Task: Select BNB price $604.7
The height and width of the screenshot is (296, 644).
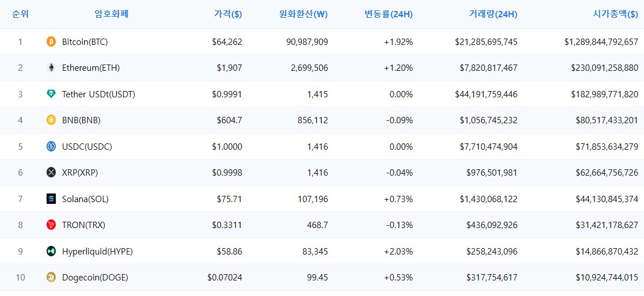Action: (x=229, y=120)
